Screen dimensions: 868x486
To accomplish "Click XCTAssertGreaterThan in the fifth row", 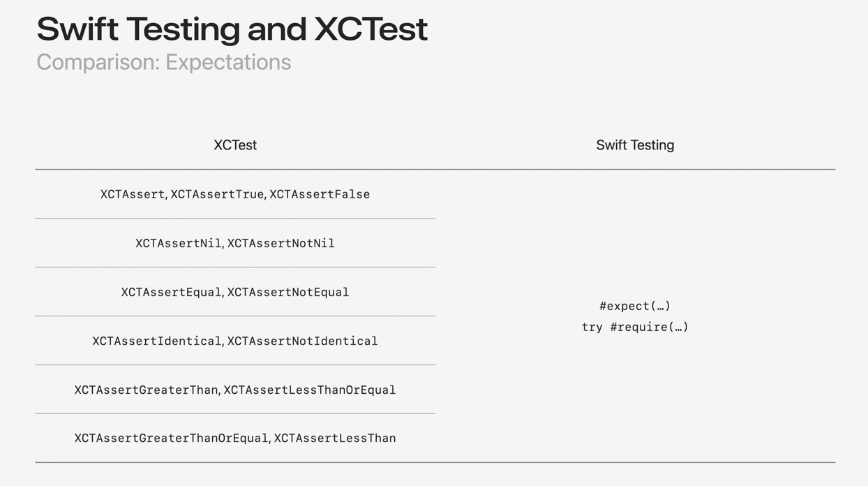I will pyautogui.click(x=146, y=390).
